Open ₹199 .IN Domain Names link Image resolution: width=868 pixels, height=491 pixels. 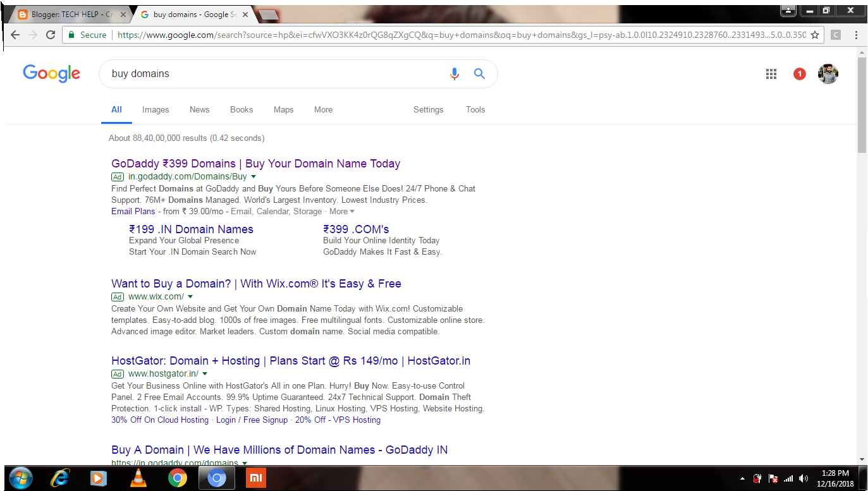[x=191, y=229]
